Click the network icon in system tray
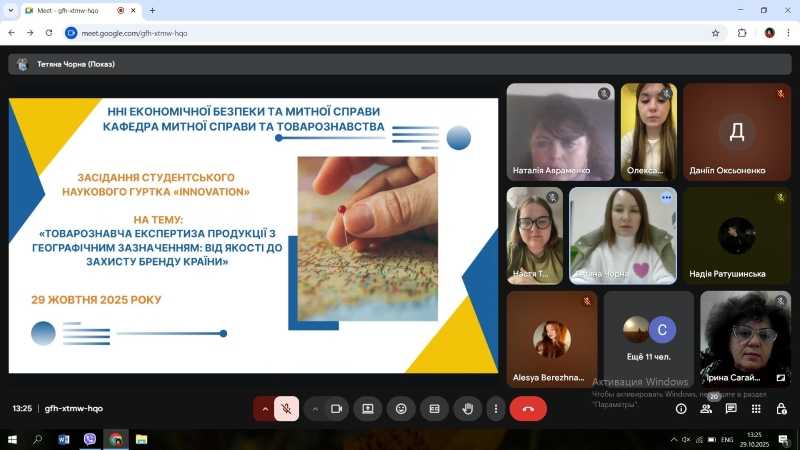 [x=699, y=440]
